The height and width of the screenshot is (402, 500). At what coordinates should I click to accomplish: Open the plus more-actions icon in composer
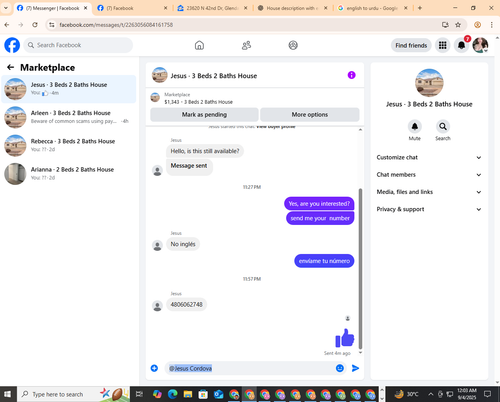click(x=154, y=368)
